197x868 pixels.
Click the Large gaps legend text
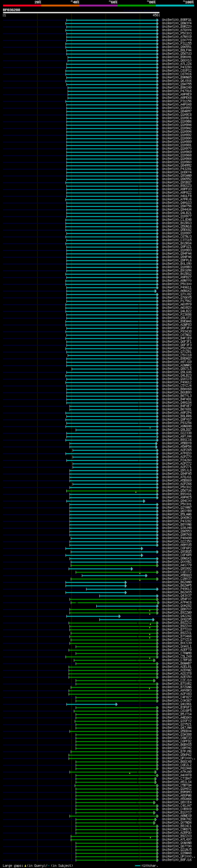click(x=37, y=866)
